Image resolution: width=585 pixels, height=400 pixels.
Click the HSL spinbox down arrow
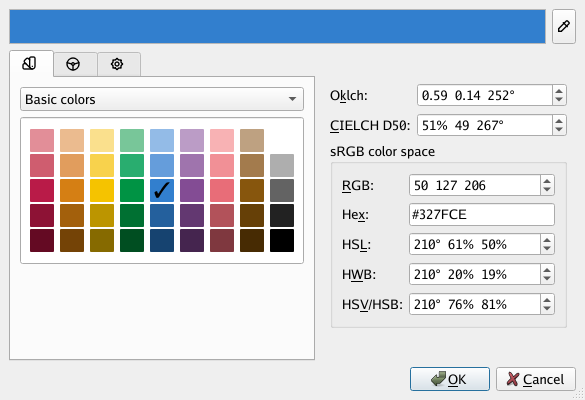(547, 249)
